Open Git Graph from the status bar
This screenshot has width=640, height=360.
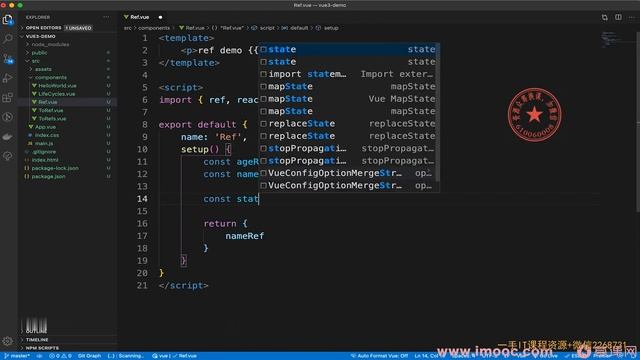[89, 356]
